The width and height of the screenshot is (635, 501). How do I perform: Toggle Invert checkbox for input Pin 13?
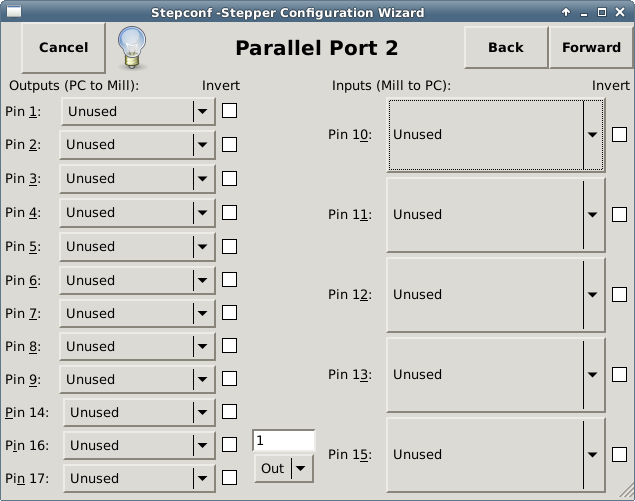pyautogui.click(x=619, y=374)
